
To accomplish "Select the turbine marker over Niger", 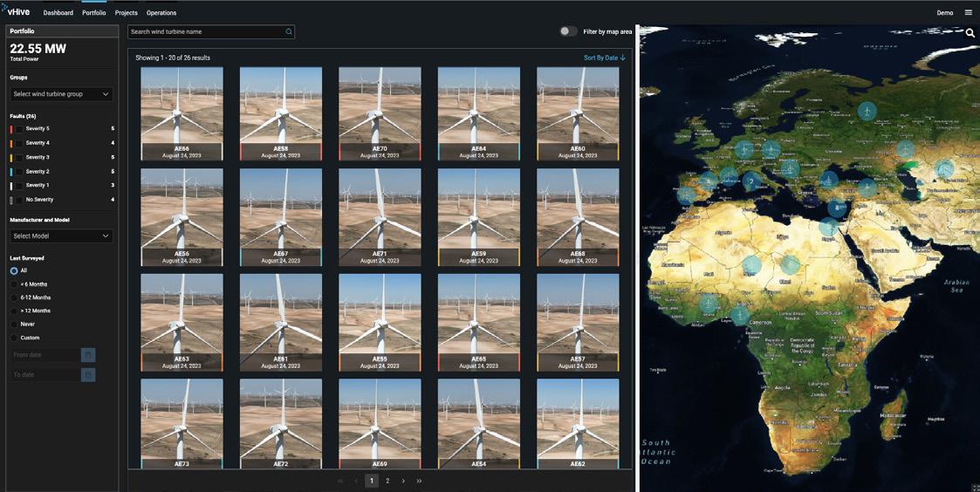I will coord(752,265).
